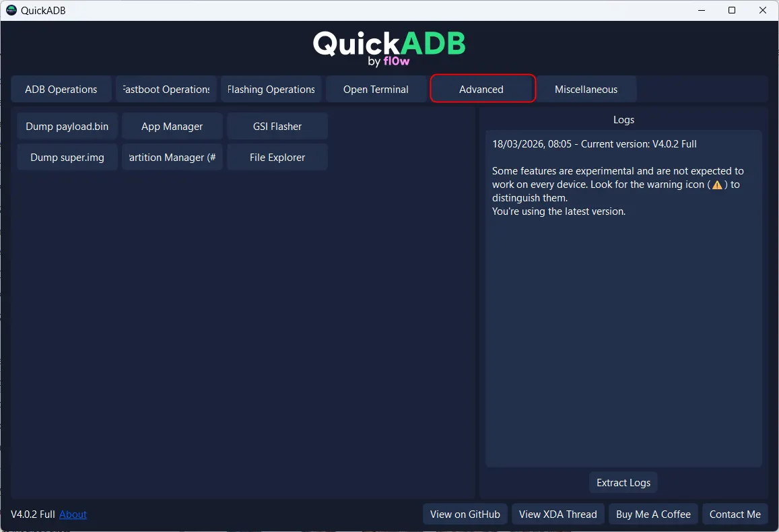Image resolution: width=779 pixels, height=532 pixels.
Task: Click the Open Terminal tab
Action: click(376, 90)
